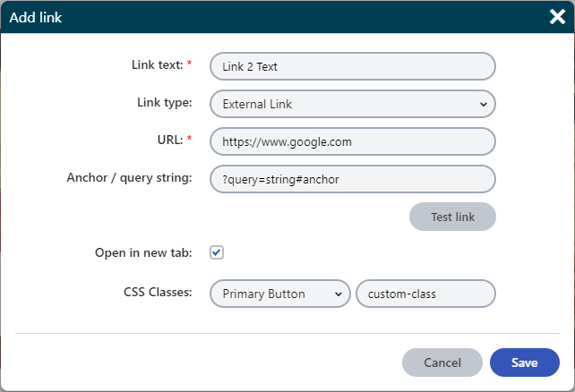Click the 'Add link' dialog title
This screenshot has height=392, width=575.
tap(36, 17)
